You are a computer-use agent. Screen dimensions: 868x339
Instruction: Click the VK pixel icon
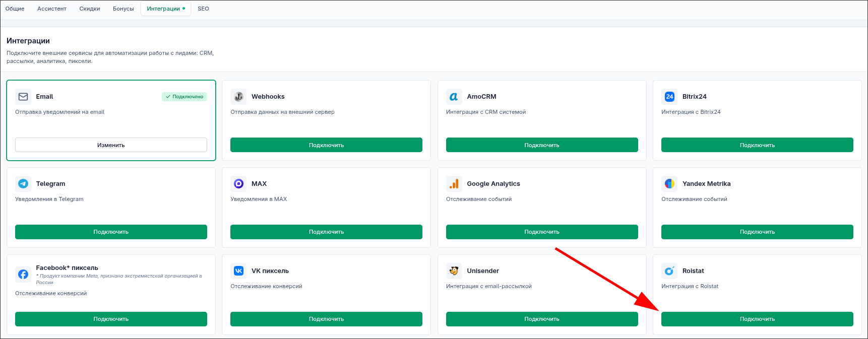tap(238, 271)
